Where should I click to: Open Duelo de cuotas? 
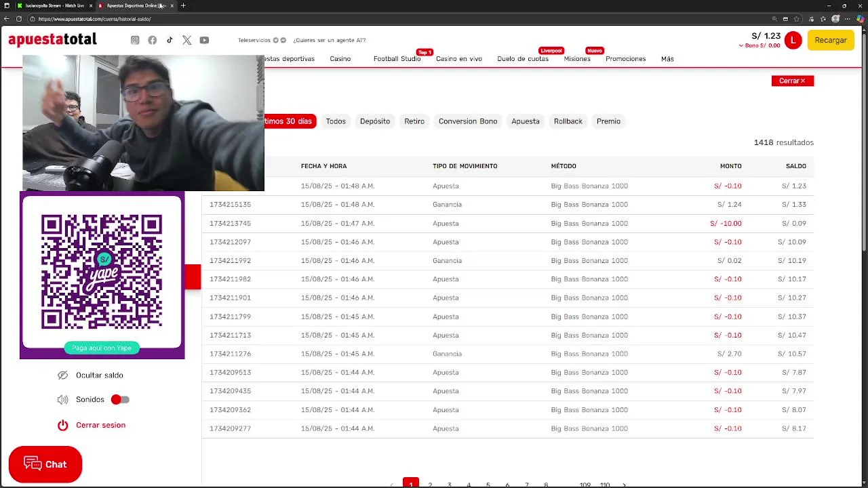pyautogui.click(x=523, y=59)
